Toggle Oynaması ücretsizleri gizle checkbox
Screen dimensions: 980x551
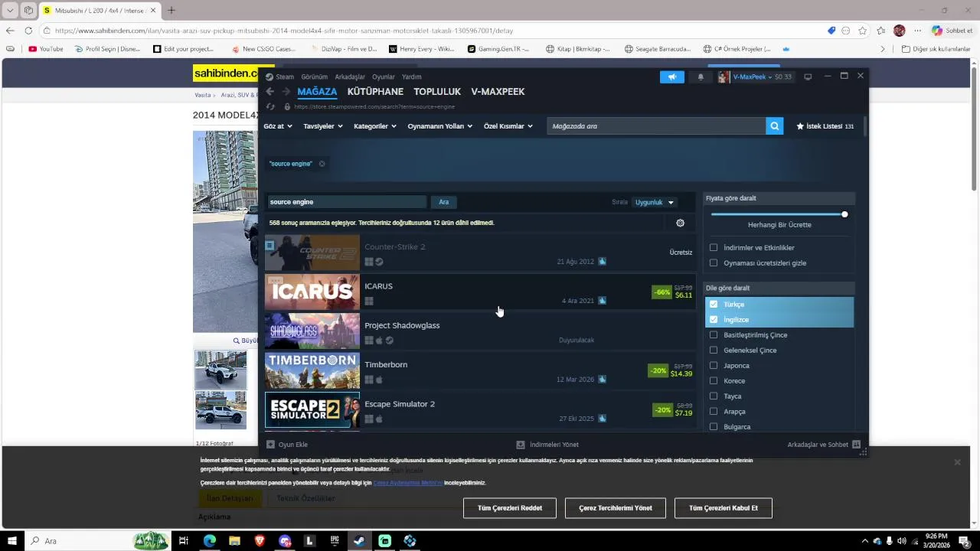[x=714, y=263]
